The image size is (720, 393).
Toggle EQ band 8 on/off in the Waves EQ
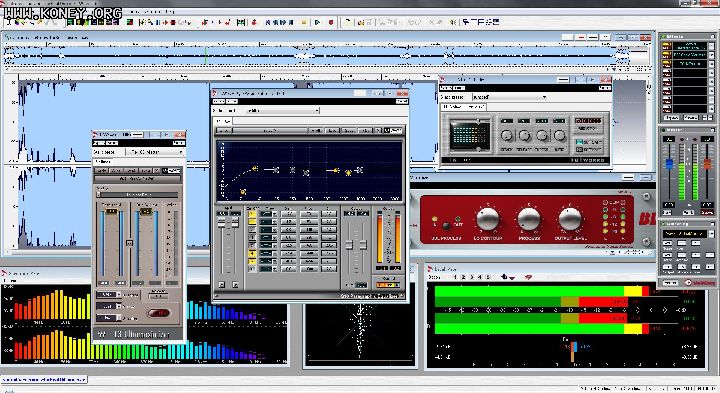(252, 269)
